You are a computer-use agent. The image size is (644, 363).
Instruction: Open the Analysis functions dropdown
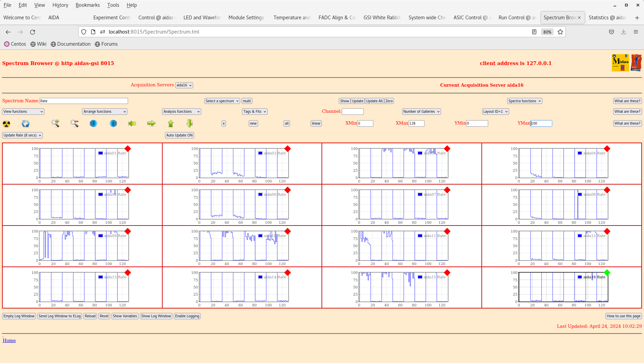pos(181,111)
